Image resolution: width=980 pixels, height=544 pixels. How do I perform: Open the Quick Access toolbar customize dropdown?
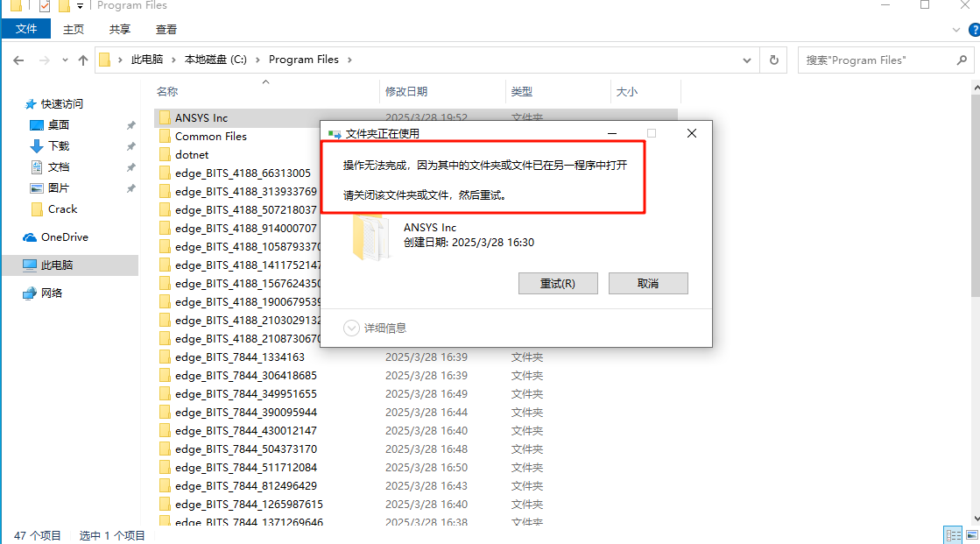pyautogui.click(x=80, y=6)
